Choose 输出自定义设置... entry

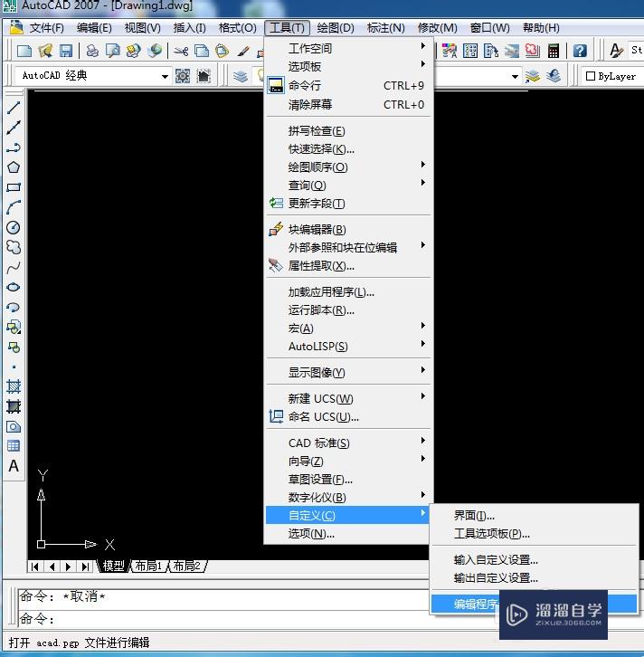tap(535, 577)
